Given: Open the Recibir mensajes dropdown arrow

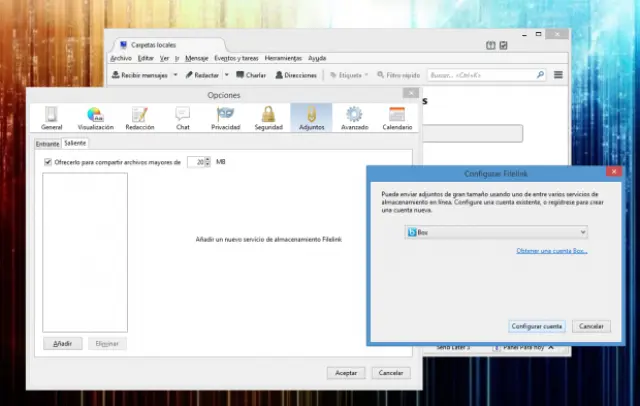Looking at the screenshot, I should [x=175, y=75].
